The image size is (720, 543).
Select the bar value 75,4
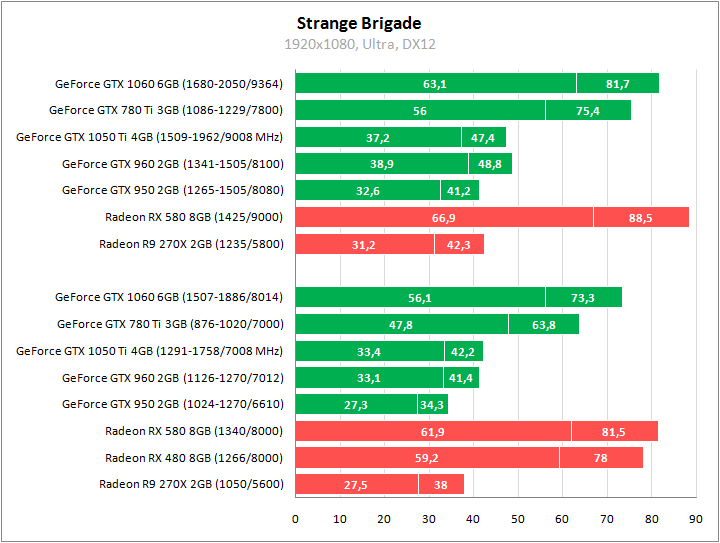click(588, 110)
